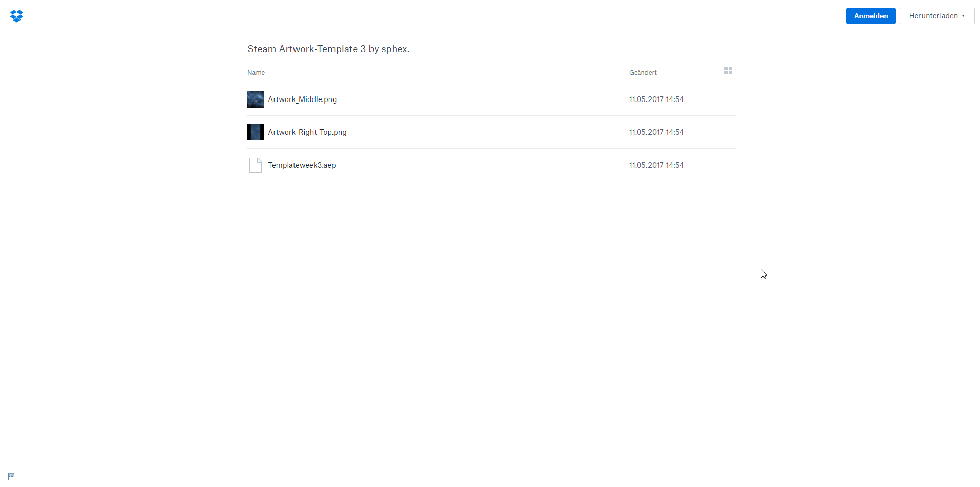
Task: Open the Artwork_Middle.png file link
Action: [302, 99]
